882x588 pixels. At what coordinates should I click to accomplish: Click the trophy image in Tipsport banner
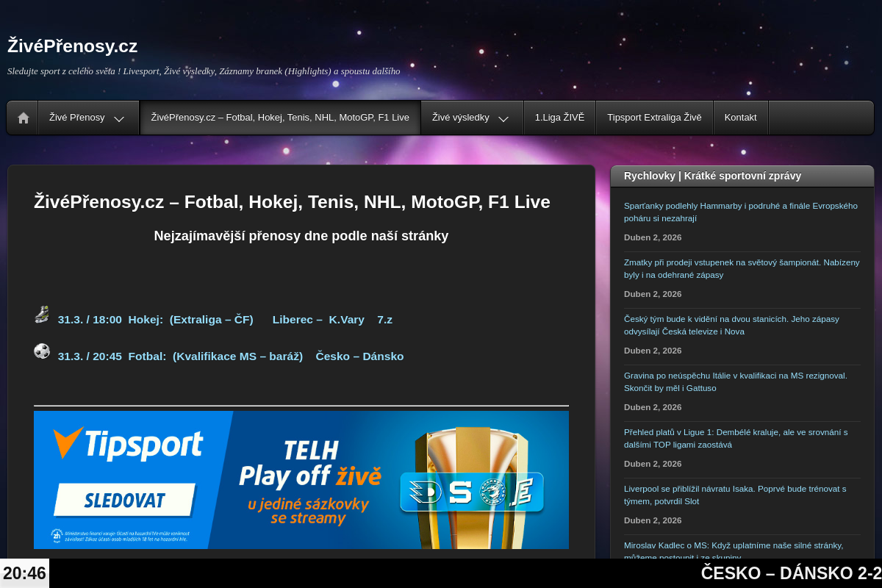pyautogui.click(x=471, y=487)
